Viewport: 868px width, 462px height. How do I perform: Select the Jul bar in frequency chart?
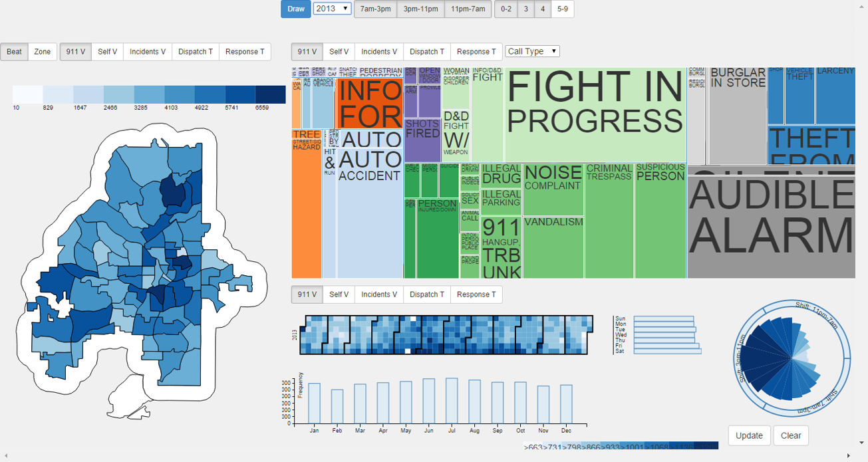tap(452, 401)
